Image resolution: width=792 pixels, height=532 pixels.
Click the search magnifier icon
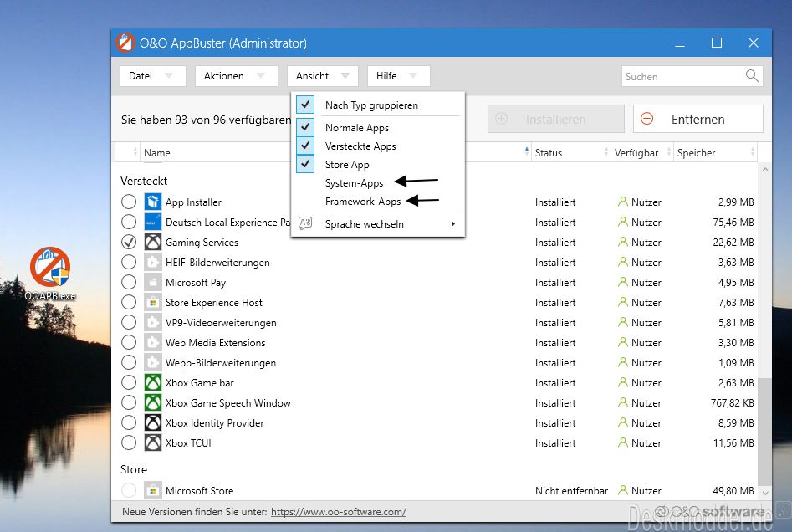(752, 76)
